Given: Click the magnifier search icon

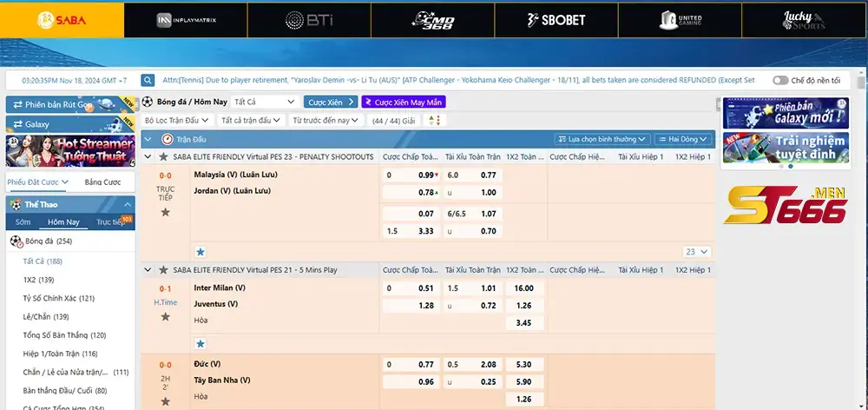Looking at the screenshot, I should [x=148, y=80].
